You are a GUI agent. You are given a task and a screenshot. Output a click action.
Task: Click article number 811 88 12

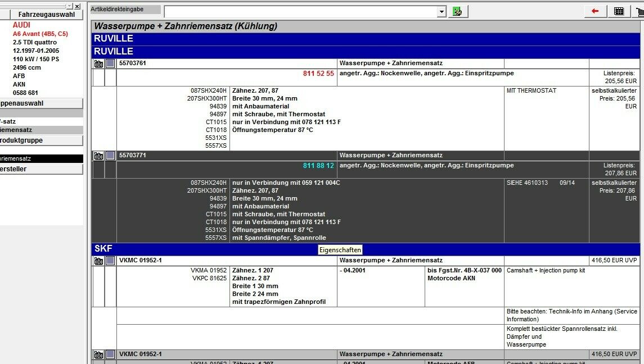point(318,166)
